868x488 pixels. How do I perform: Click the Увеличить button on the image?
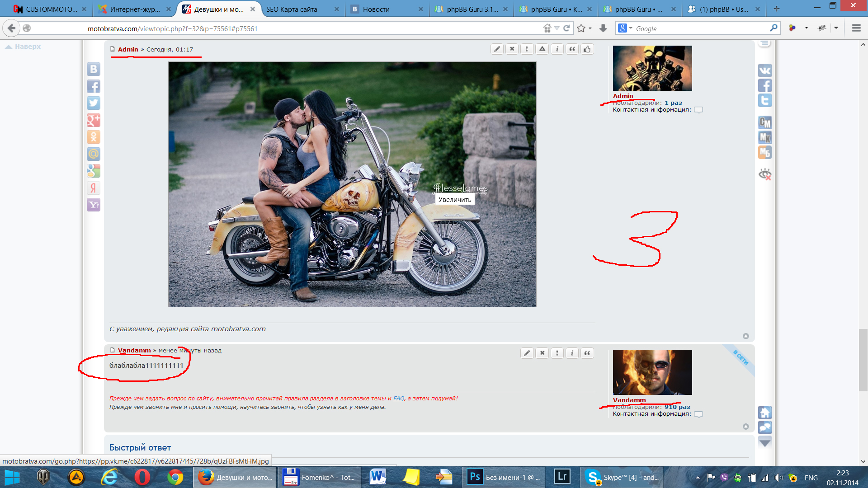455,199
